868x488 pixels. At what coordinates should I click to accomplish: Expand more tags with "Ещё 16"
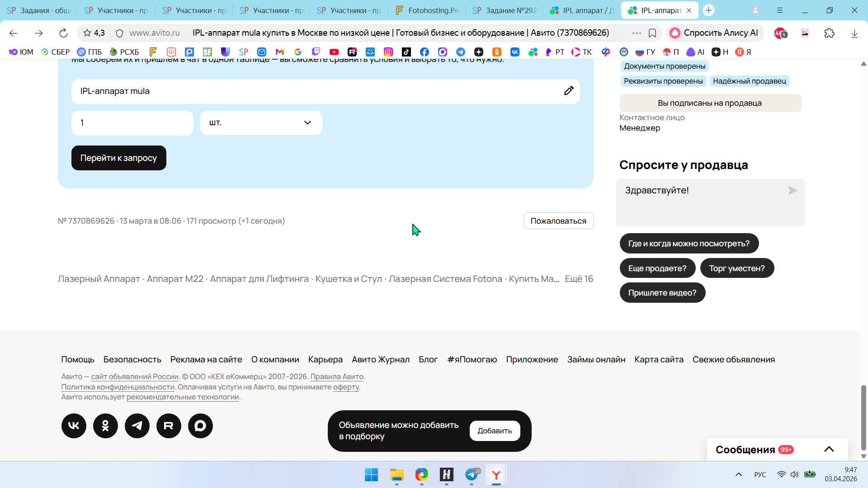point(579,279)
